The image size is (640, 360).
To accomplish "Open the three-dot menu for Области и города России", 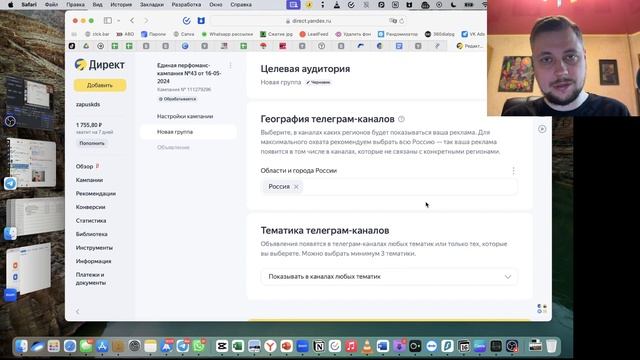I will tap(513, 171).
